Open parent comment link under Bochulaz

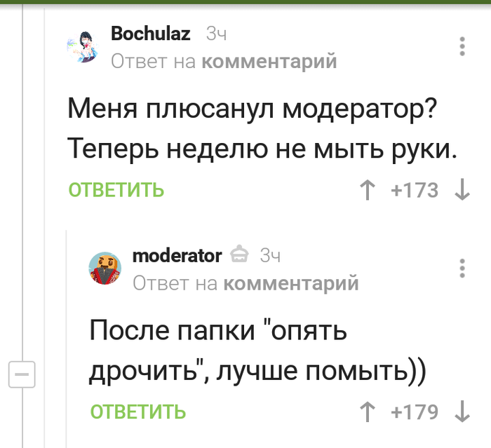(269, 62)
